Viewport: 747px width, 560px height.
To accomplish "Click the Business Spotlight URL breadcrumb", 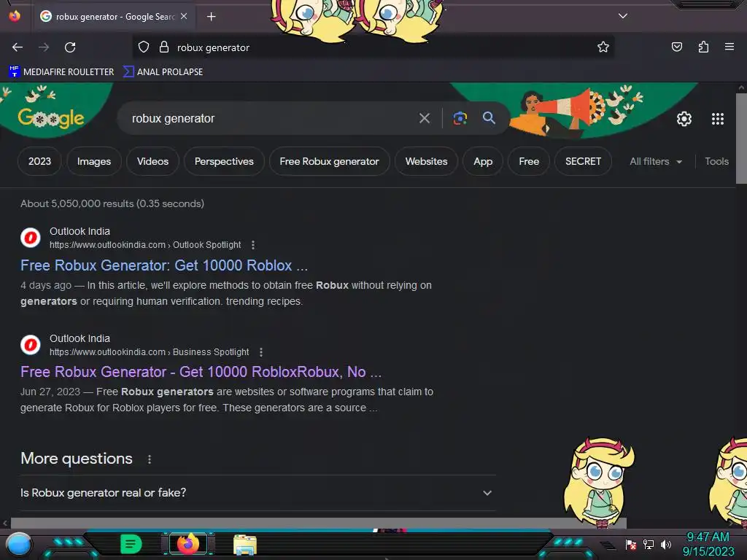I will coord(149,352).
